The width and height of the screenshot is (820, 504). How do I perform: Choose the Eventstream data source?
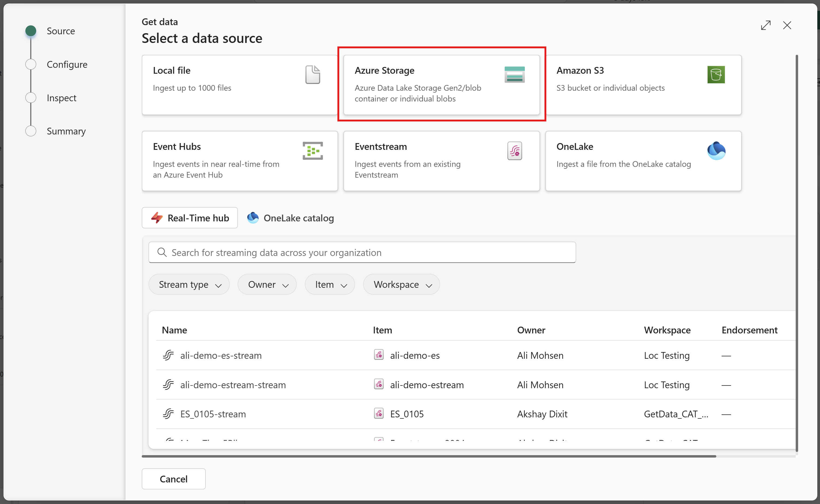[441, 161]
